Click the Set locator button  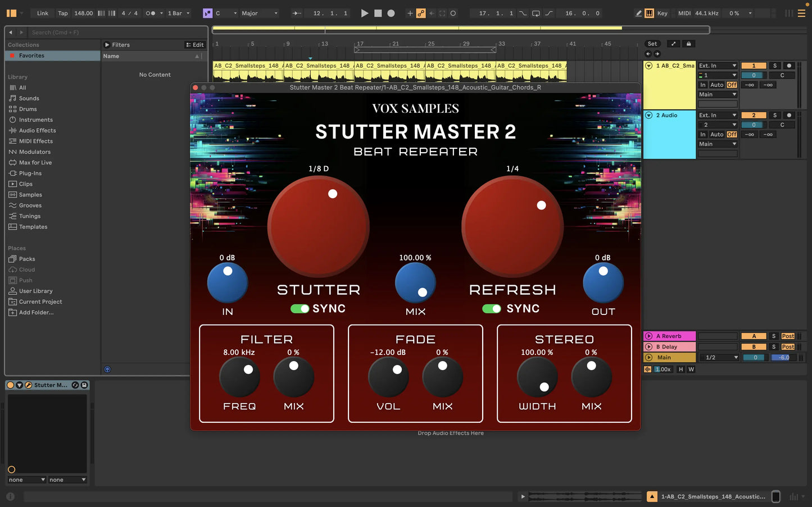[x=652, y=44]
